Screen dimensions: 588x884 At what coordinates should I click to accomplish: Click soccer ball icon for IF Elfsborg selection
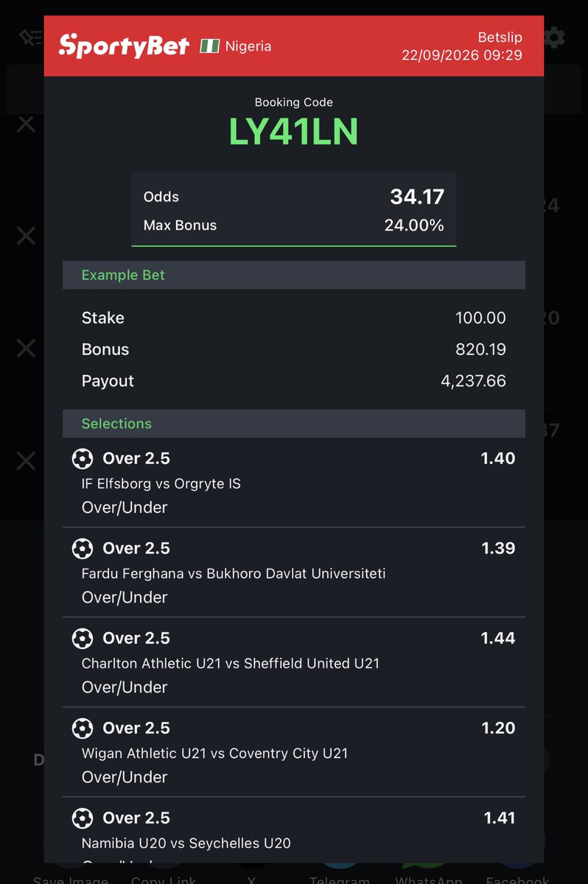click(x=83, y=459)
